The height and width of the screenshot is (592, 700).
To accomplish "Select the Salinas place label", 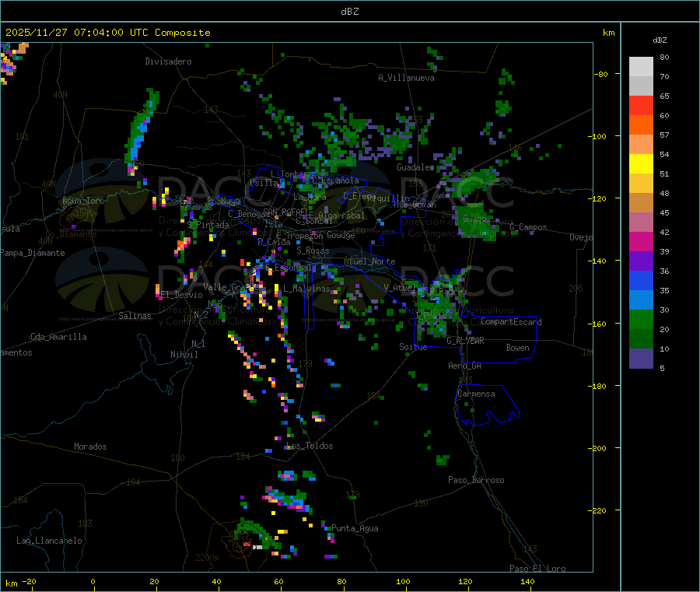I will [x=135, y=316].
